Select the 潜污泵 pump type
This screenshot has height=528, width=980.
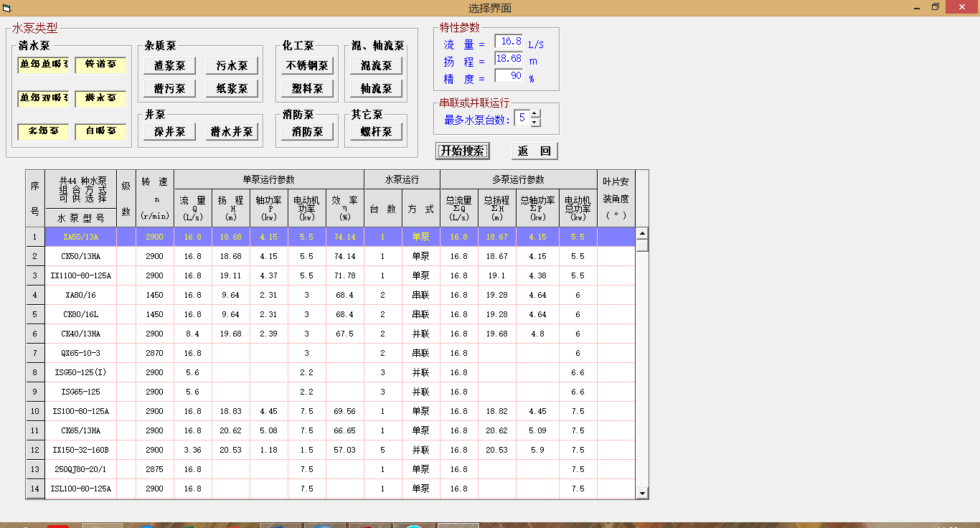point(170,89)
